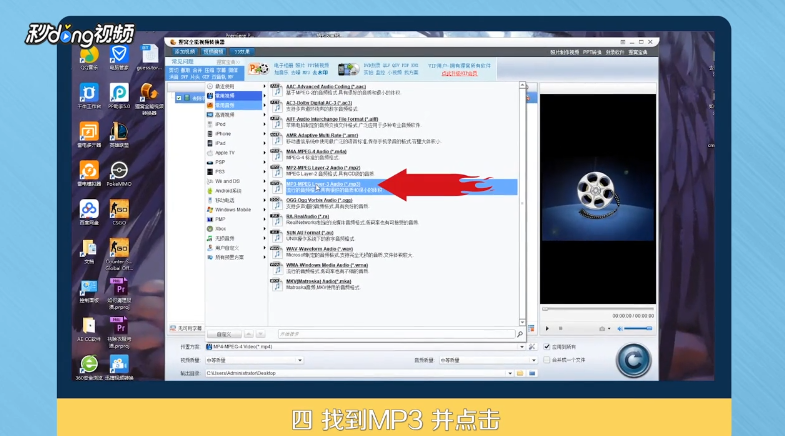Image resolution: width=785 pixels, height=436 pixels.
Task: Click the move-up arrow button
Action: (x=249, y=334)
